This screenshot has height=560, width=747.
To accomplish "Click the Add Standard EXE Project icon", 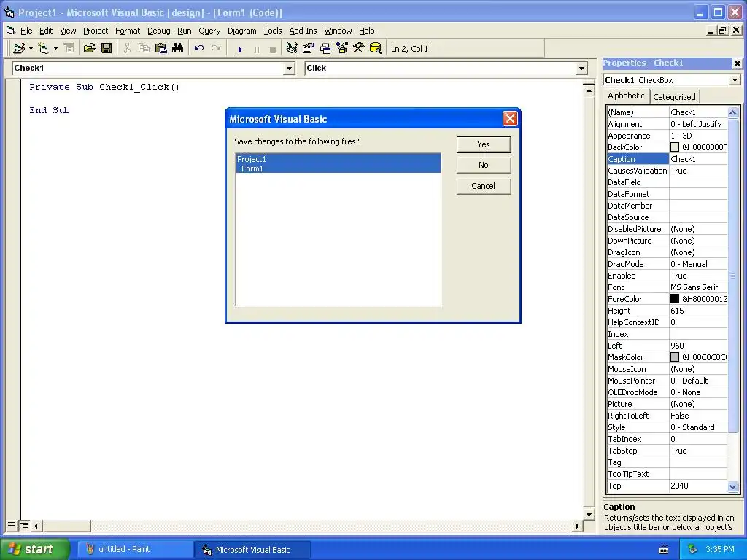I will 19,48.
